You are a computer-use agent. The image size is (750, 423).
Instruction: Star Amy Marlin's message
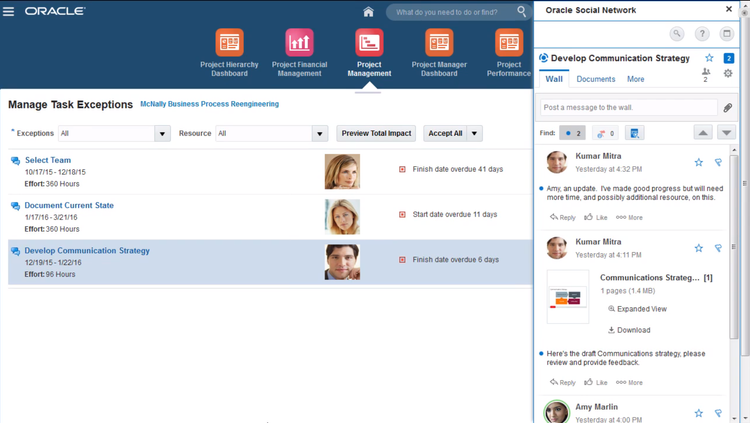pos(699,413)
